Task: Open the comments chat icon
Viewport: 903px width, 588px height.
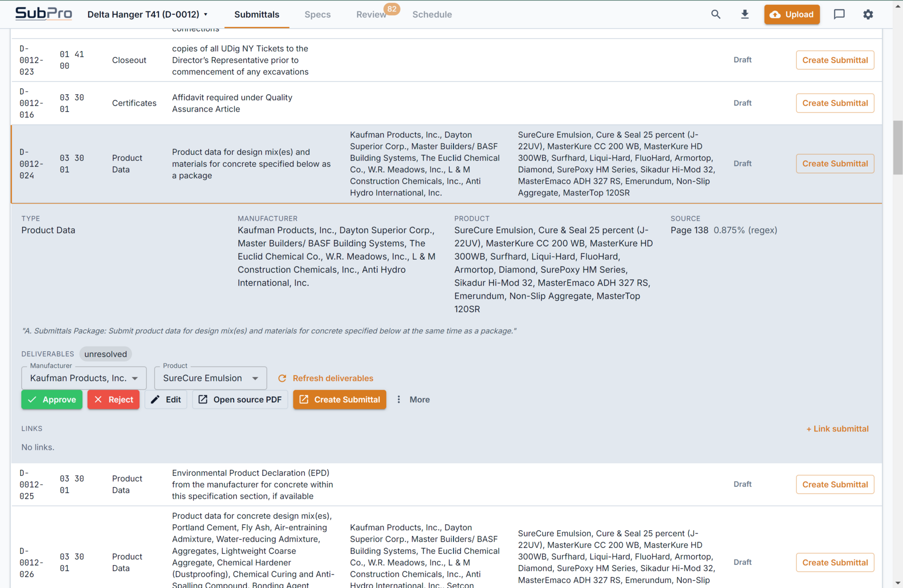Action: tap(839, 15)
